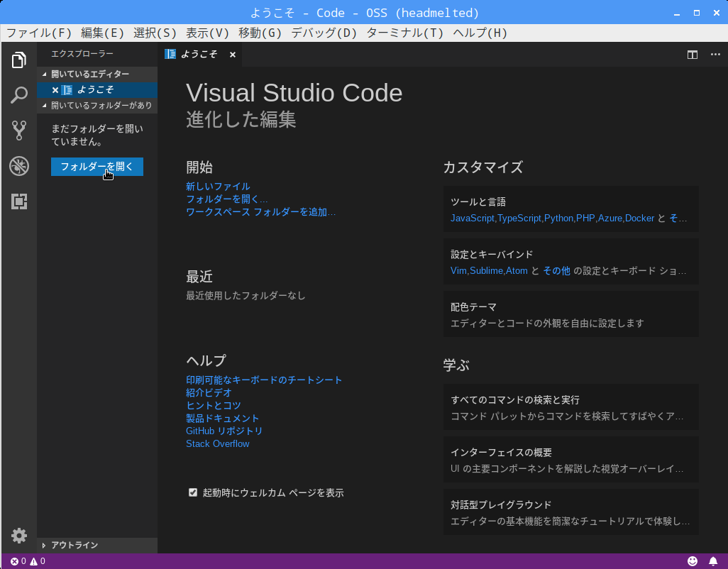Click the Atom keybindings link

[517, 270]
